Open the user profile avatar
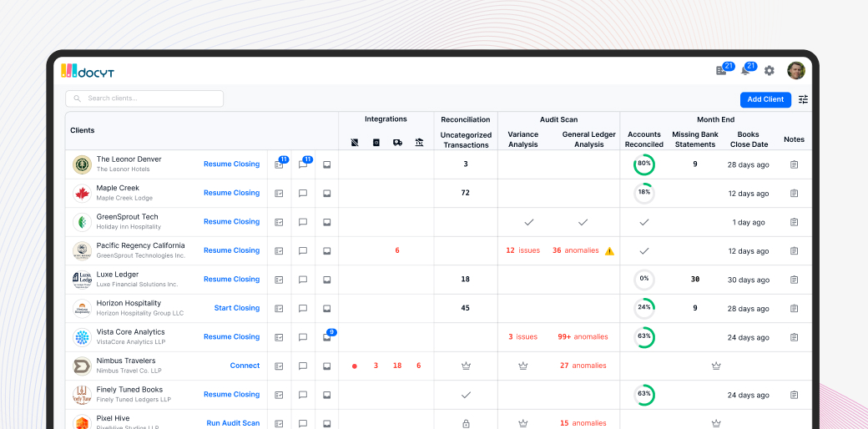Viewport: 868px width, 429px height. 795,71
